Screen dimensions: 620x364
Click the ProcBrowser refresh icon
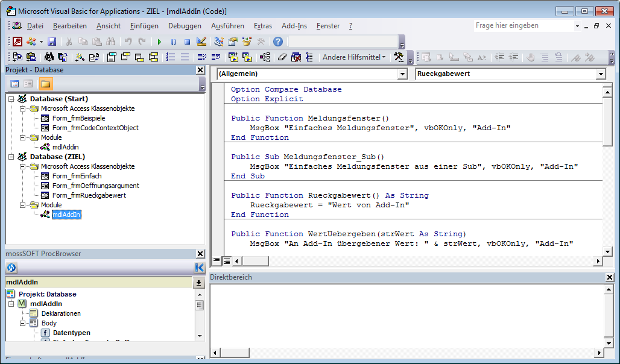11,268
